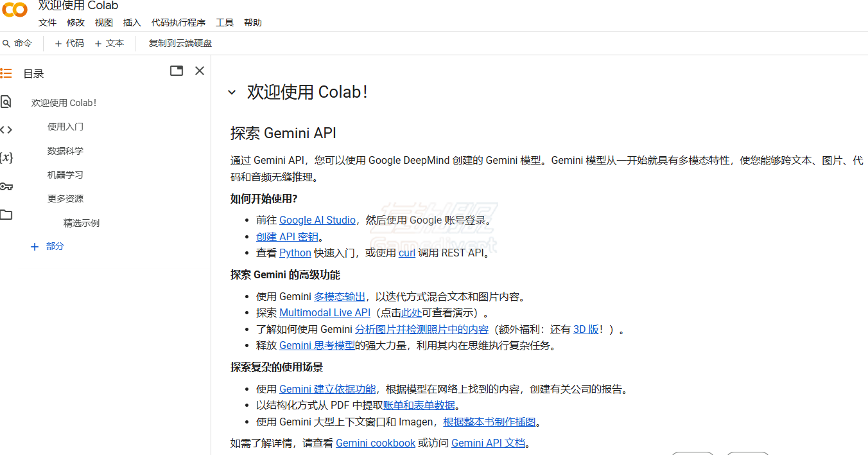Select 数据科学 in the outline
Viewport: 868px width, 455px height.
[x=65, y=151]
